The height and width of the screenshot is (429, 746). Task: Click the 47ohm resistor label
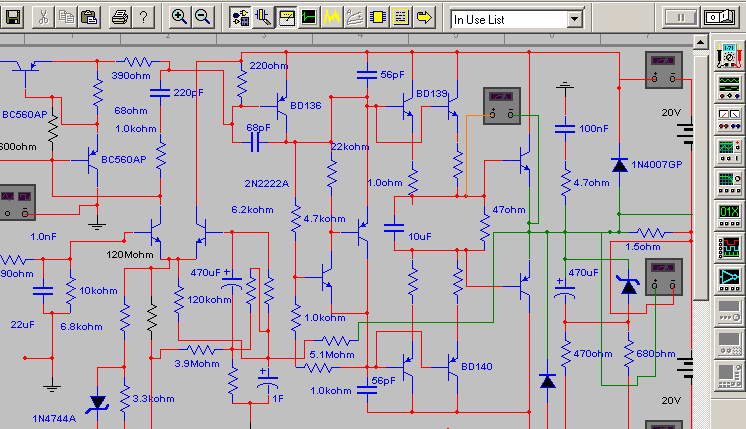[509, 210]
